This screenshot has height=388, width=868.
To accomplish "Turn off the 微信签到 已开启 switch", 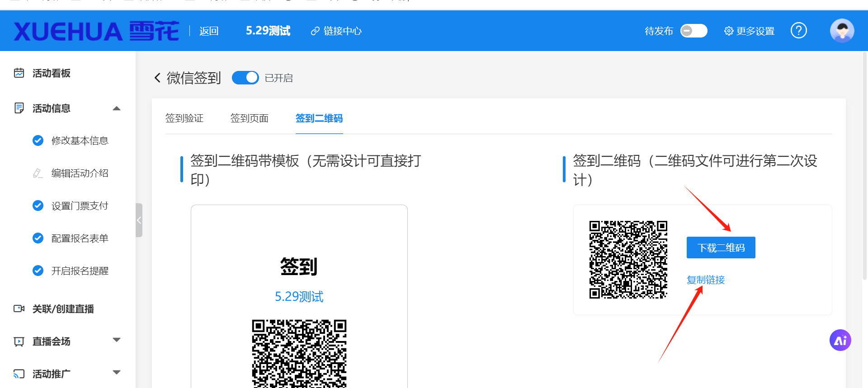I will pyautogui.click(x=245, y=78).
